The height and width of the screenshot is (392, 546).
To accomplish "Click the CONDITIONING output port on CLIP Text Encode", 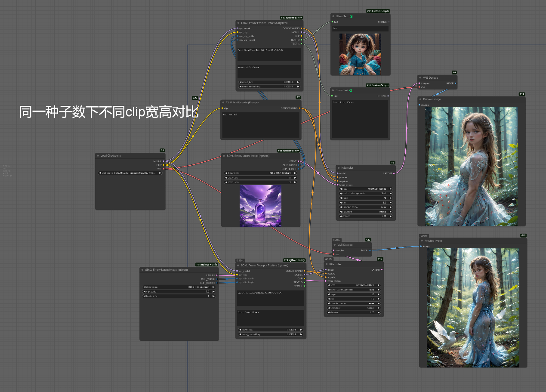I will pos(299,108).
